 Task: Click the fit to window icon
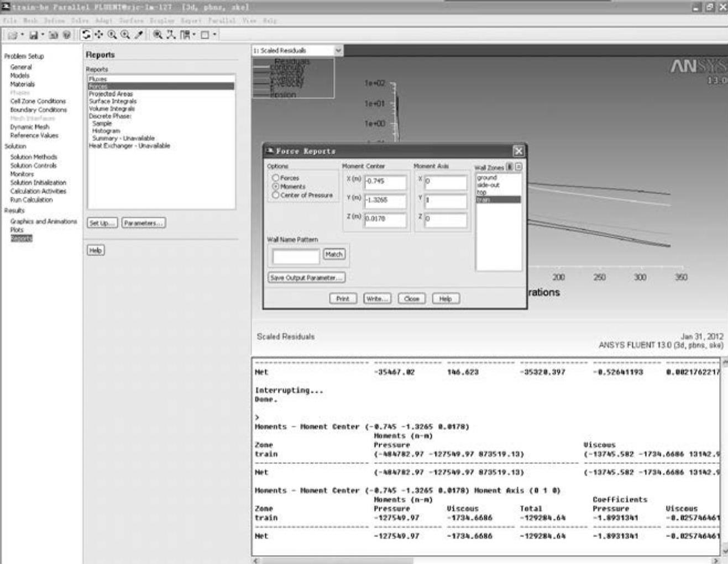(x=158, y=35)
